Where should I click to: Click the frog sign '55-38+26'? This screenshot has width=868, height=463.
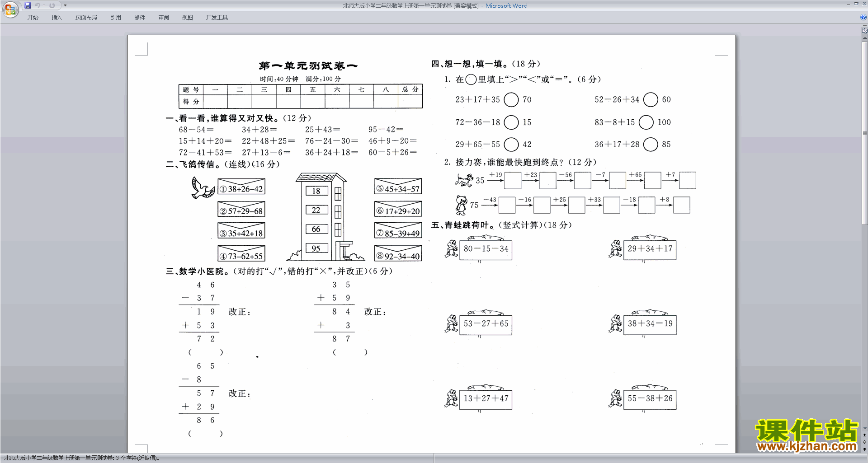click(x=650, y=399)
